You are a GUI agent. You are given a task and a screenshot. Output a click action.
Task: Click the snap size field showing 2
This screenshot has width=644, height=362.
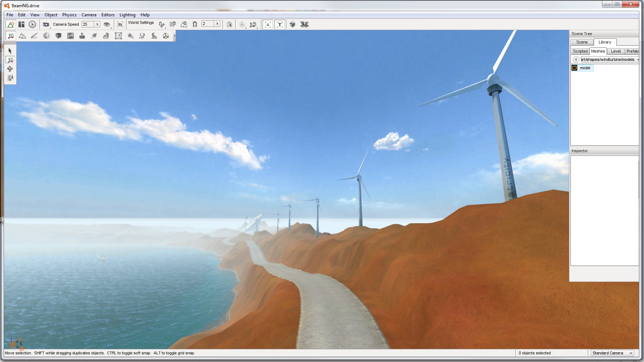[x=208, y=24]
